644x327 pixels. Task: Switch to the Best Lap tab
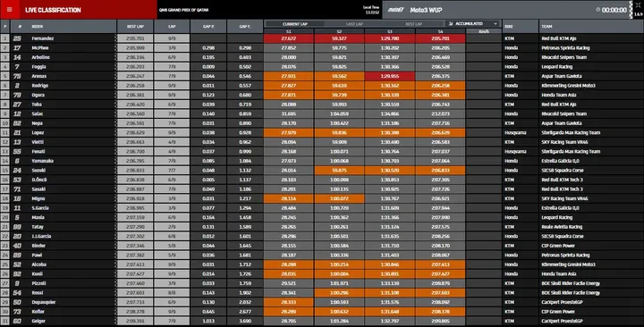pos(413,24)
